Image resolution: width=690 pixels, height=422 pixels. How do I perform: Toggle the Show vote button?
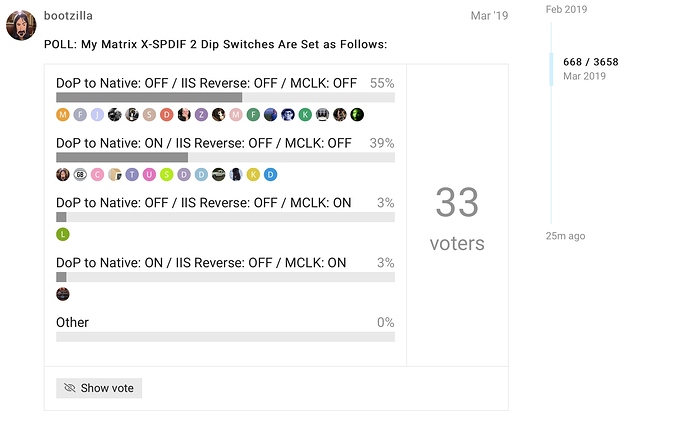pyautogui.click(x=99, y=388)
